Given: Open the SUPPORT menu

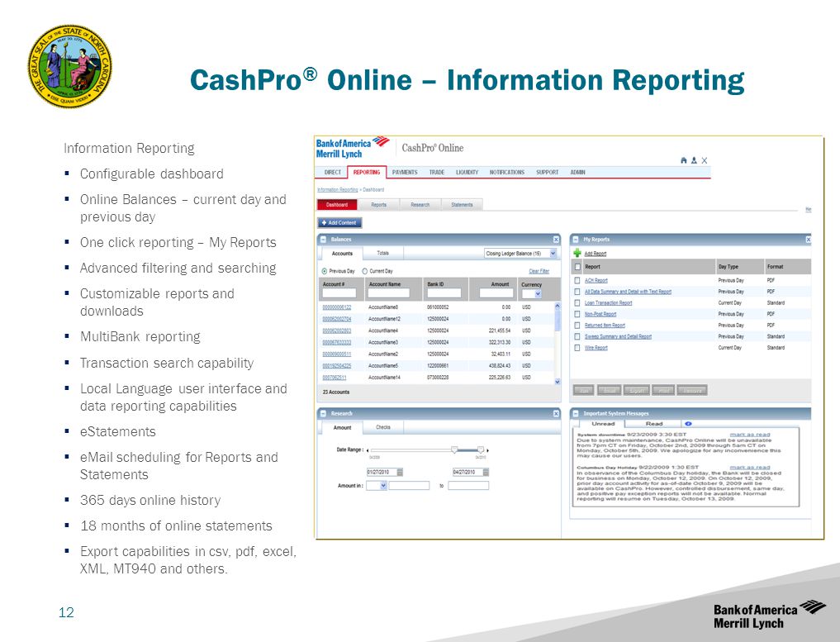Looking at the screenshot, I should (547, 172).
